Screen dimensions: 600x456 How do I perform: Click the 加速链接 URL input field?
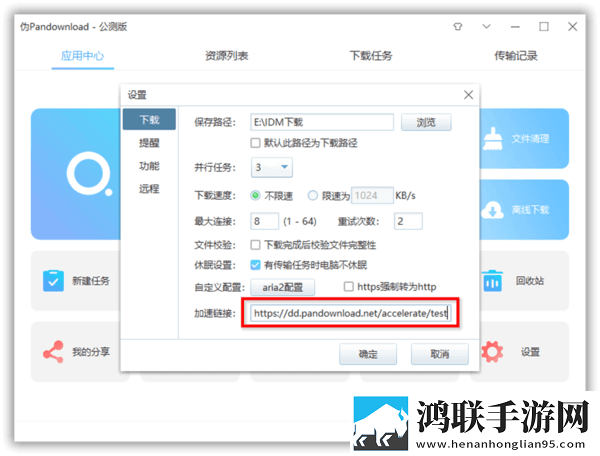[351, 313]
